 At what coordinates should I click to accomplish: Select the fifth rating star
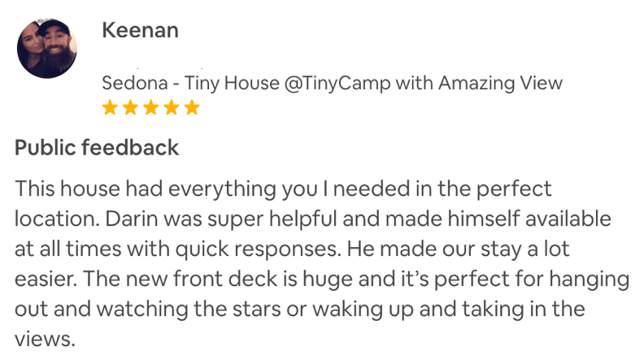[192, 107]
